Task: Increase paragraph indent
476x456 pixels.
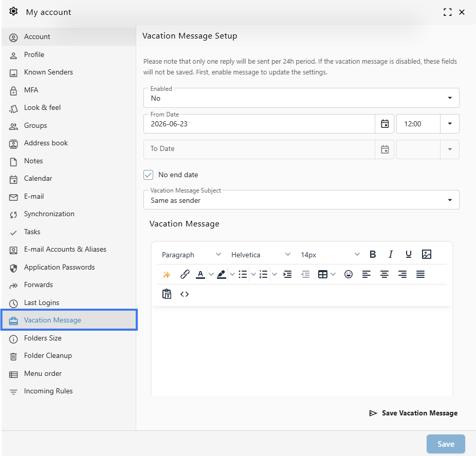Action: coord(287,274)
